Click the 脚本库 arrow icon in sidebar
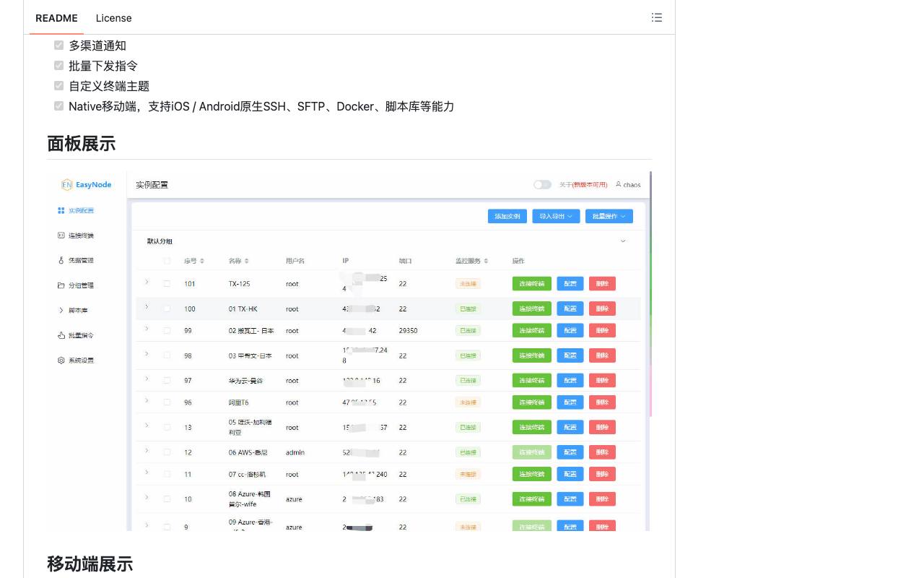This screenshot has width=924, height=578. point(61,311)
